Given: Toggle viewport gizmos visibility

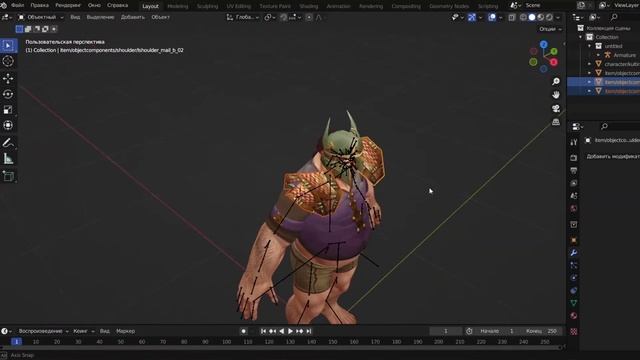Looking at the screenshot, I should (x=472, y=17).
